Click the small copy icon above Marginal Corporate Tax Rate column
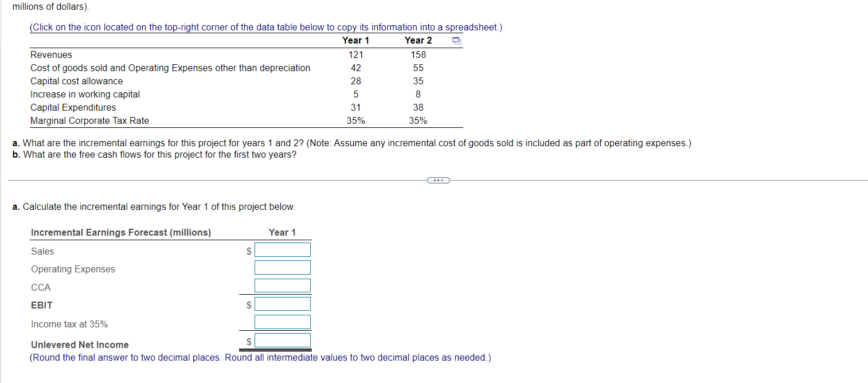 tap(457, 41)
